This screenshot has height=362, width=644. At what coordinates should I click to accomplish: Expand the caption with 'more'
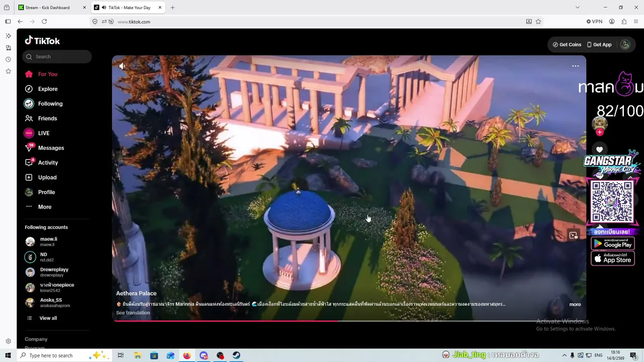[575, 304]
